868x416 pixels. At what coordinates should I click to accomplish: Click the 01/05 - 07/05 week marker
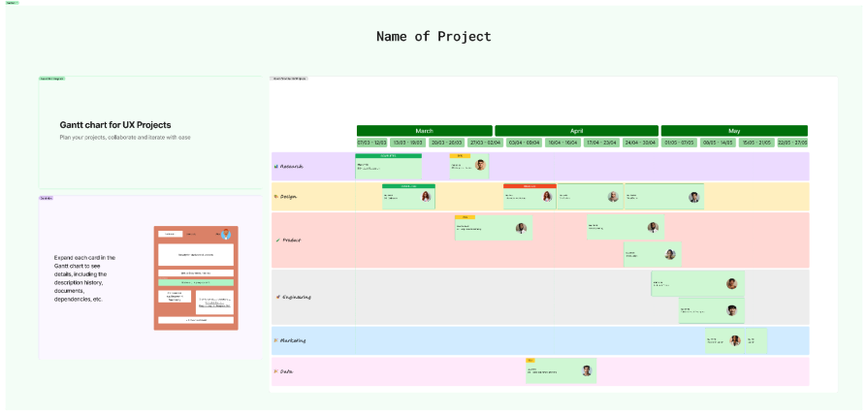click(678, 143)
